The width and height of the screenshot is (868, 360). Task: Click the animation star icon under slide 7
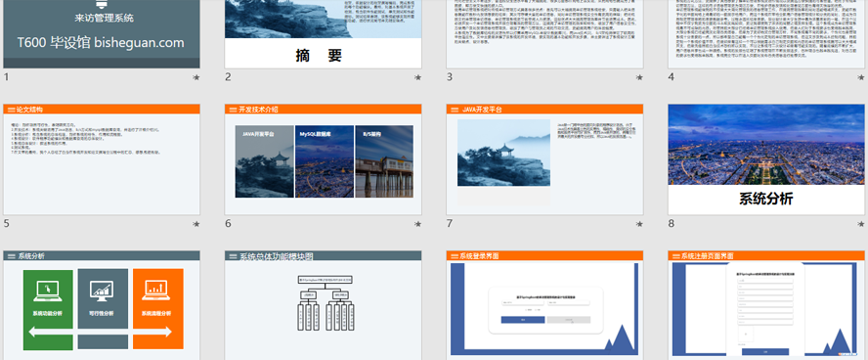click(639, 224)
